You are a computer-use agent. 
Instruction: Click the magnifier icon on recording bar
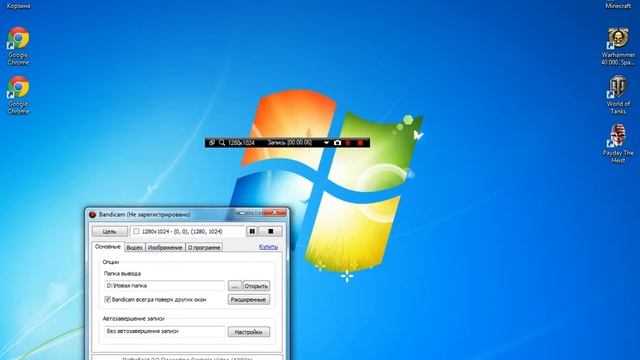(222, 143)
